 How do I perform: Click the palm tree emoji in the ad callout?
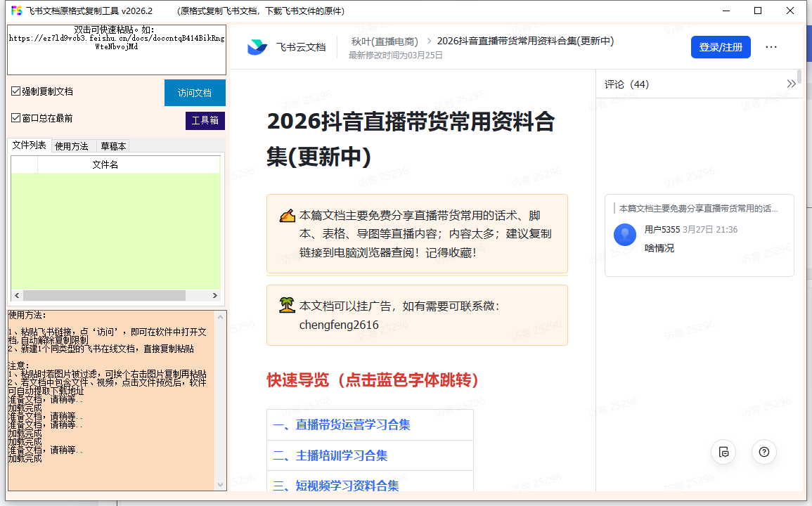(287, 306)
